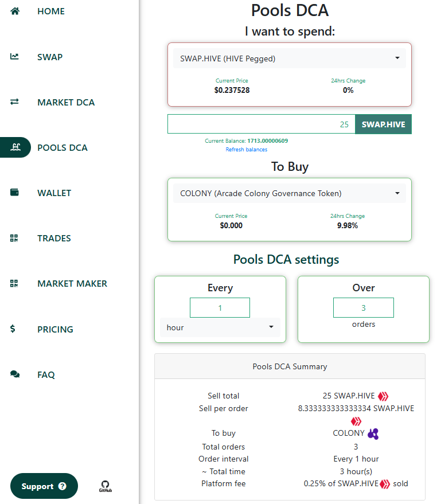Click the Pricing dollar sign icon
Viewport: 437px width, 504px height.
coord(13,329)
